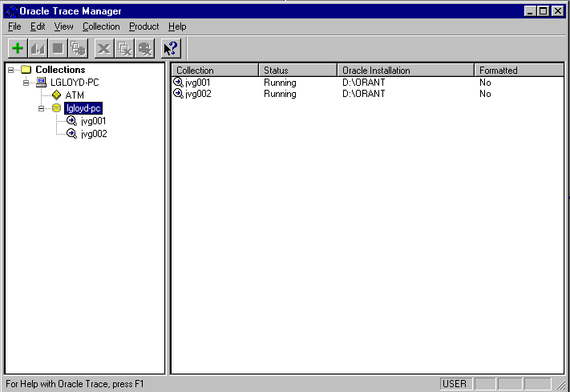
Task: Click jvg002 row icon in the list pane
Action: [178, 94]
